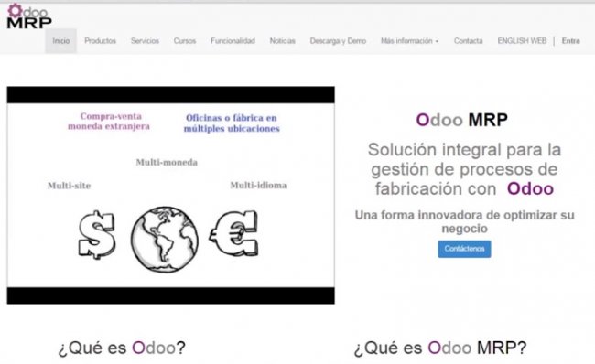This screenshot has height=364, width=595.
Task: Click the 'Odoo MRP' heading
Action: tap(461, 120)
